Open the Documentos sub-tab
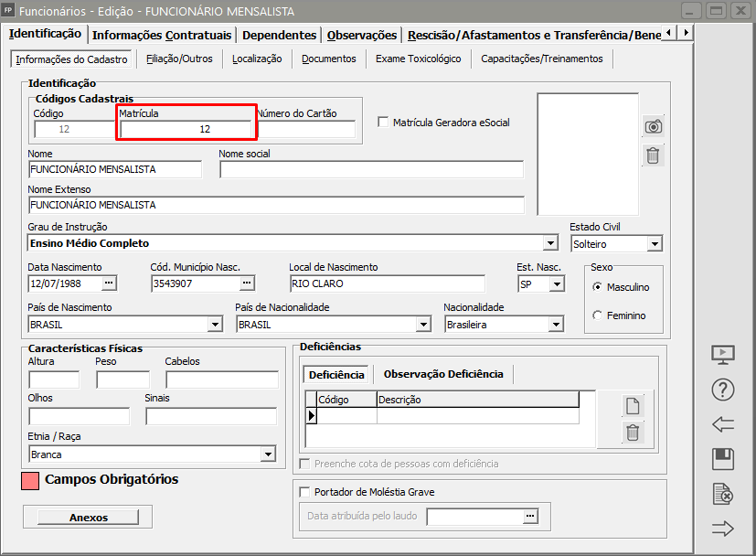Image resolution: width=756 pixels, height=556 pixels. (328, 59)
